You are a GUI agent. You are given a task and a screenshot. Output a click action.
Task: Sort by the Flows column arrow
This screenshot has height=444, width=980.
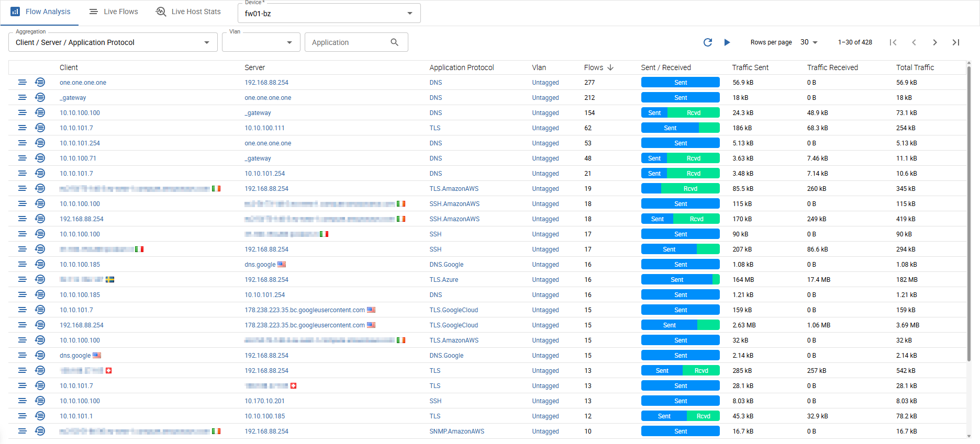pyautogui.click(x=610, y=67)
